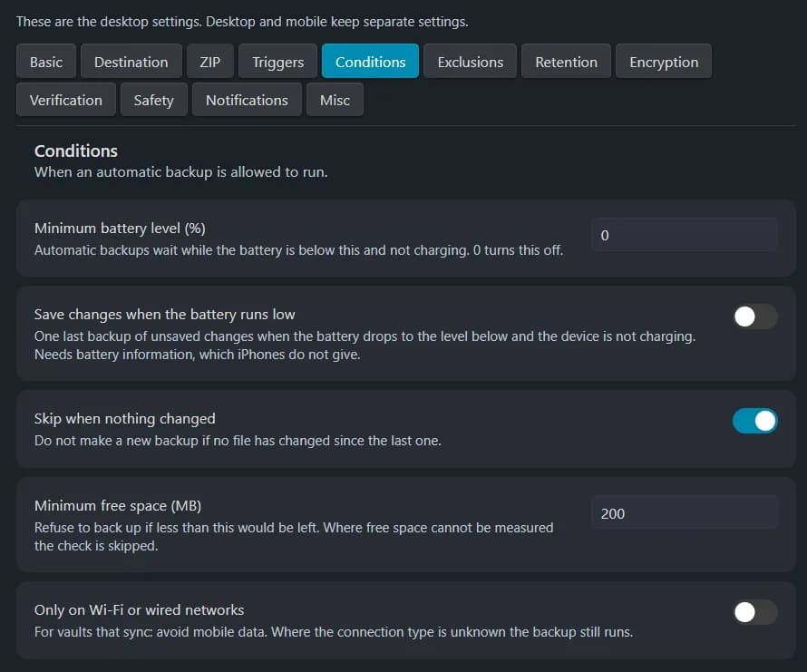Select the Conditions tab

click(371, 62)
